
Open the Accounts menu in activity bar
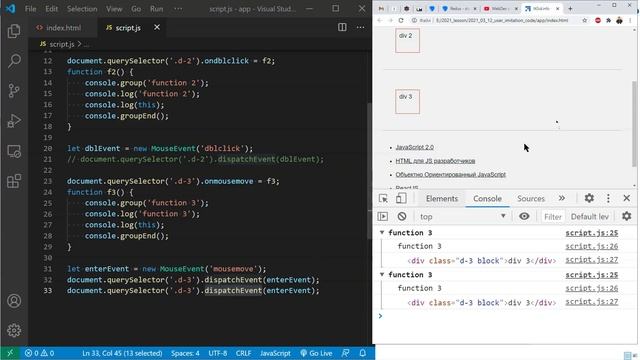pyautogui.click(x=14, y=301)
